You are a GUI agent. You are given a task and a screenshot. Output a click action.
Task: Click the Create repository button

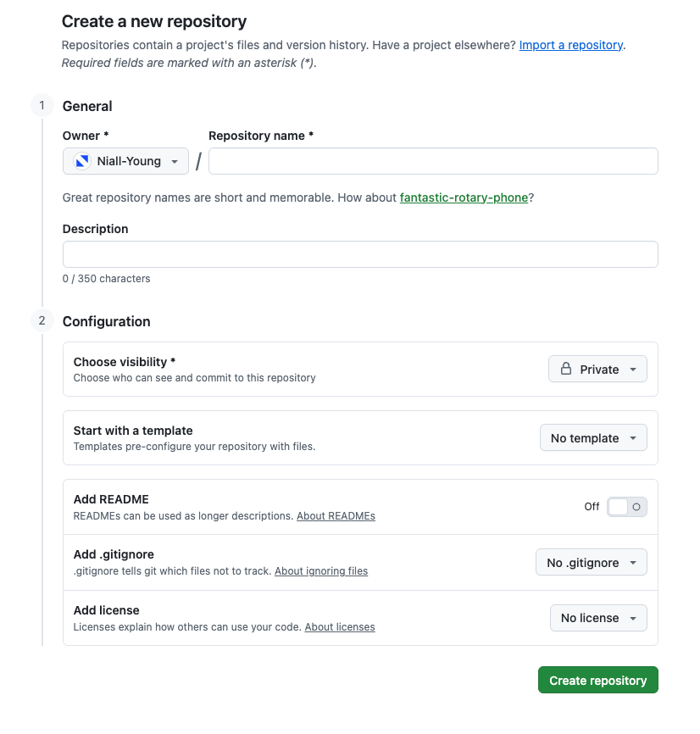coord(598,680)
